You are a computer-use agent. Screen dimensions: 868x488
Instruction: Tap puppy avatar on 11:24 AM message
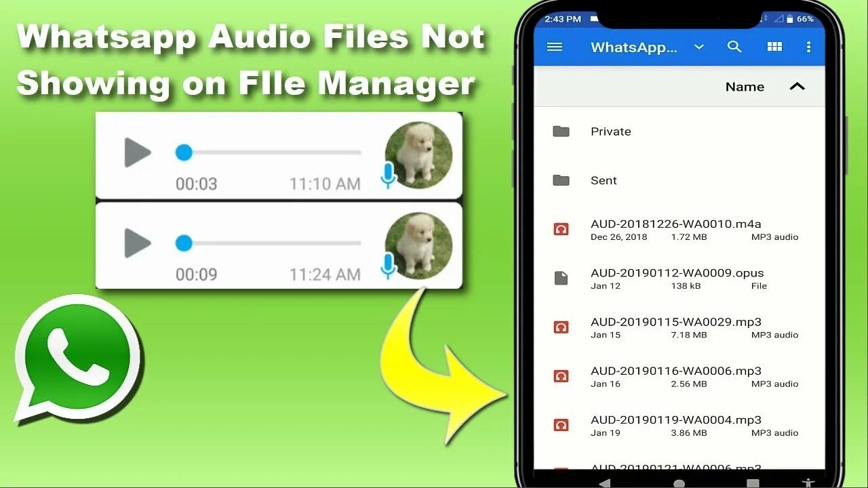(418, 245)
